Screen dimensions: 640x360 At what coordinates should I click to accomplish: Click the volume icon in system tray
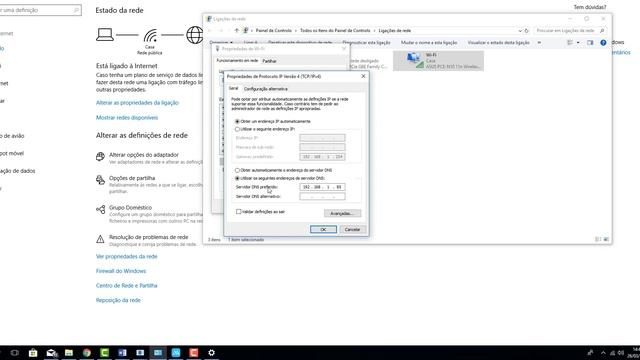pos(621,353)
